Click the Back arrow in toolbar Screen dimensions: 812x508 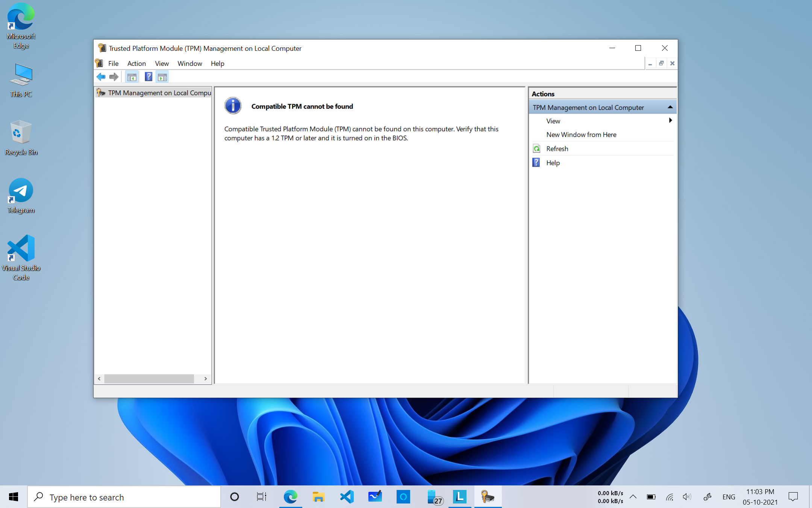(x=101, y=77)
